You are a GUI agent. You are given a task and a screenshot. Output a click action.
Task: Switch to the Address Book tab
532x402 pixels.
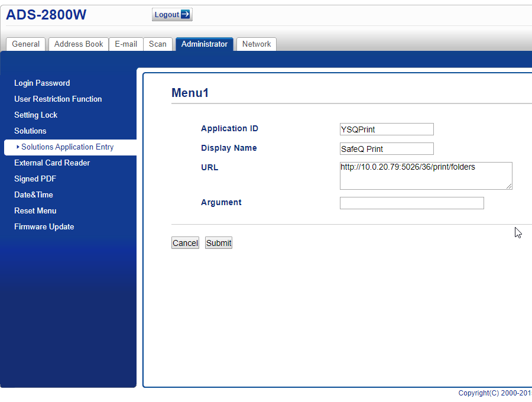pos(79,44)
